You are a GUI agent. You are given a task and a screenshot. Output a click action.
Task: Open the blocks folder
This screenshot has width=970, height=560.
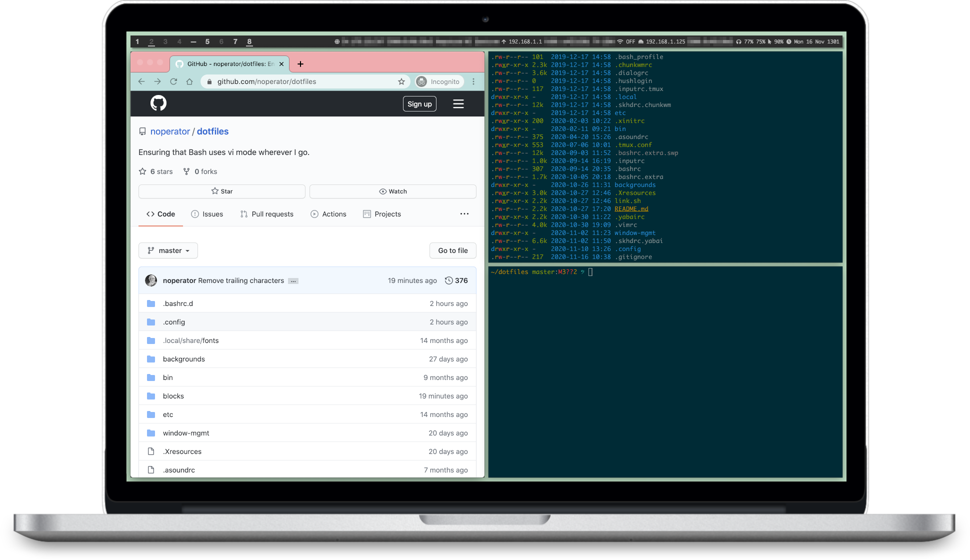[173, 396]
